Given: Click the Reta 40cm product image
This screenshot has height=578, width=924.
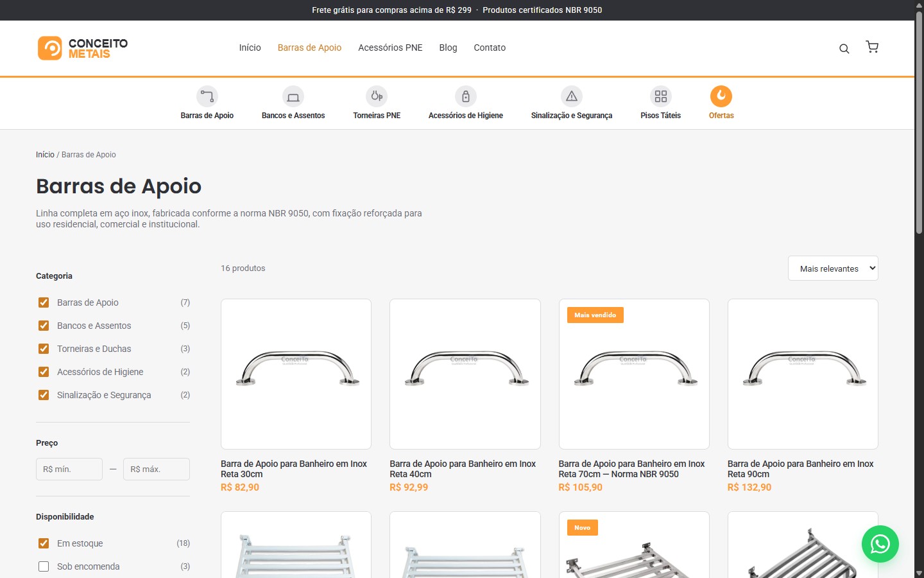Looking at the screenshot, I should tap(465, 374).
